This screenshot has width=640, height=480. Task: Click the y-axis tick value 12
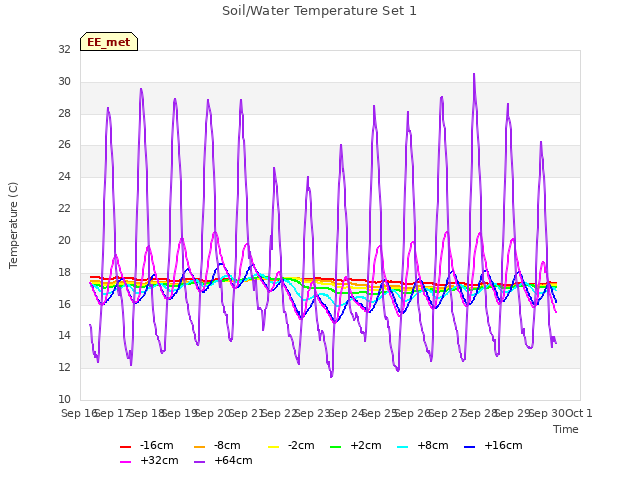(x=64, y=367)
